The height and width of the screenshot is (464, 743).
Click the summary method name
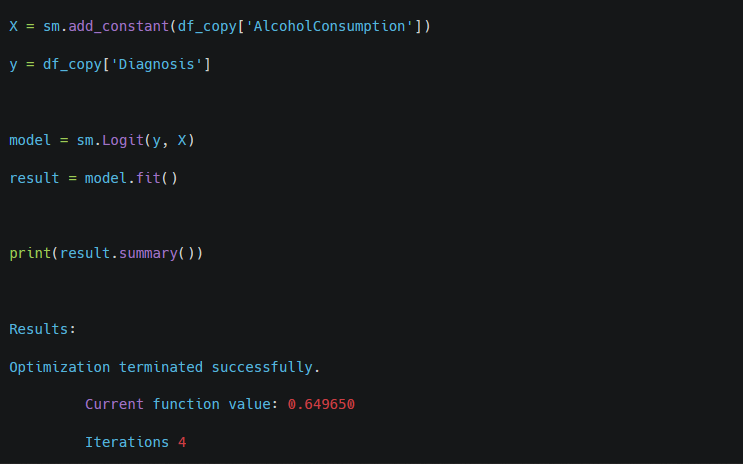148,253
